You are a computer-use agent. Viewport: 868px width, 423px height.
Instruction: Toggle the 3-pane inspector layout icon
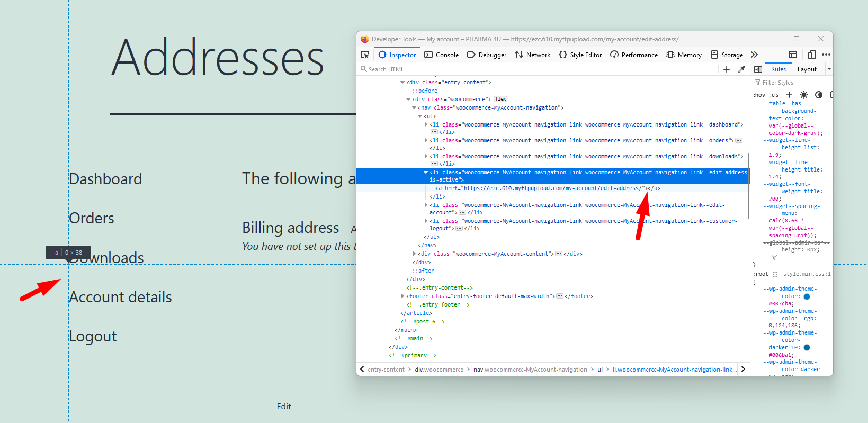[758, 69]
